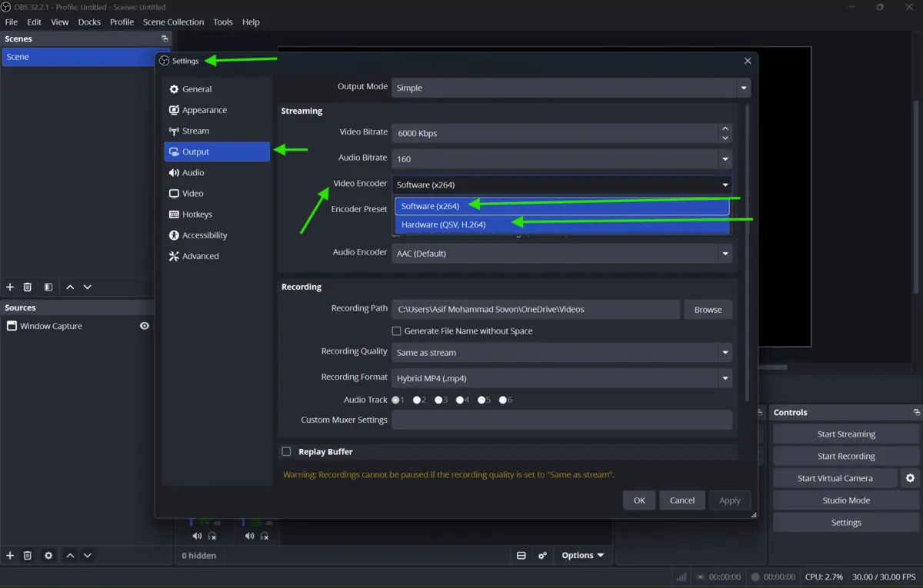Add a new source in Sources panel
923x588 pixels.
point(10,555)
